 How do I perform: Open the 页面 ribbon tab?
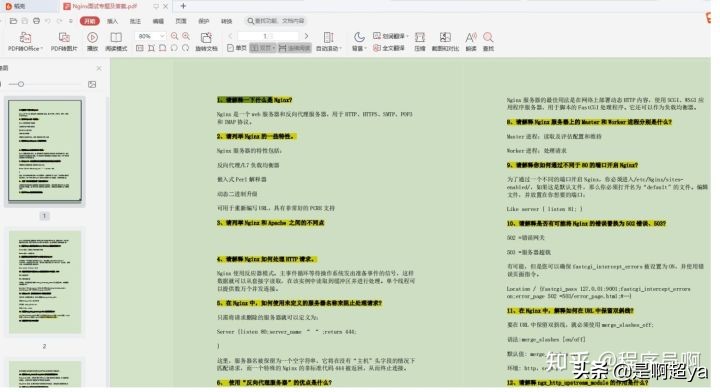coord(181,21)
